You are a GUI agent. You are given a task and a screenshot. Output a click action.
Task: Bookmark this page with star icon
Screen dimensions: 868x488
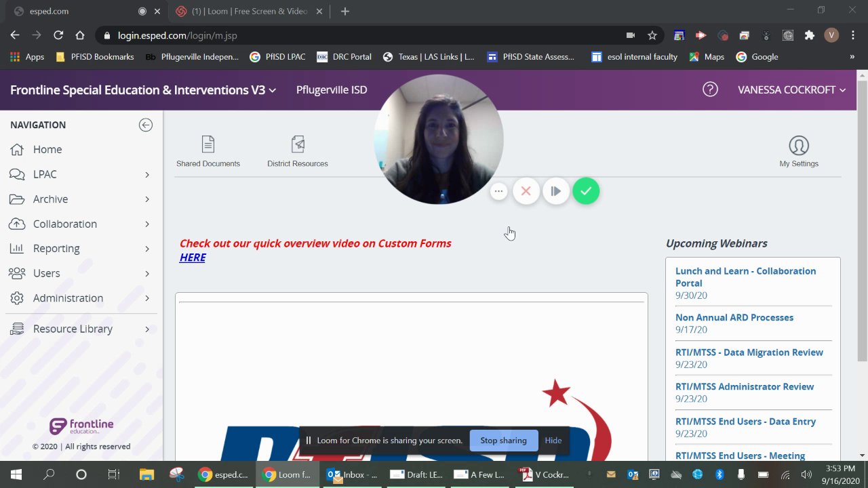[x=652, y=35]
